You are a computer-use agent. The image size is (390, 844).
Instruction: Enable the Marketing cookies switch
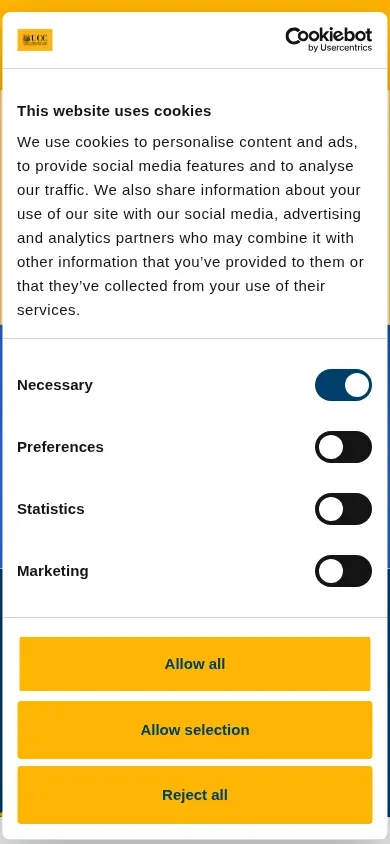pyautogui.click(x=343, y=571)
